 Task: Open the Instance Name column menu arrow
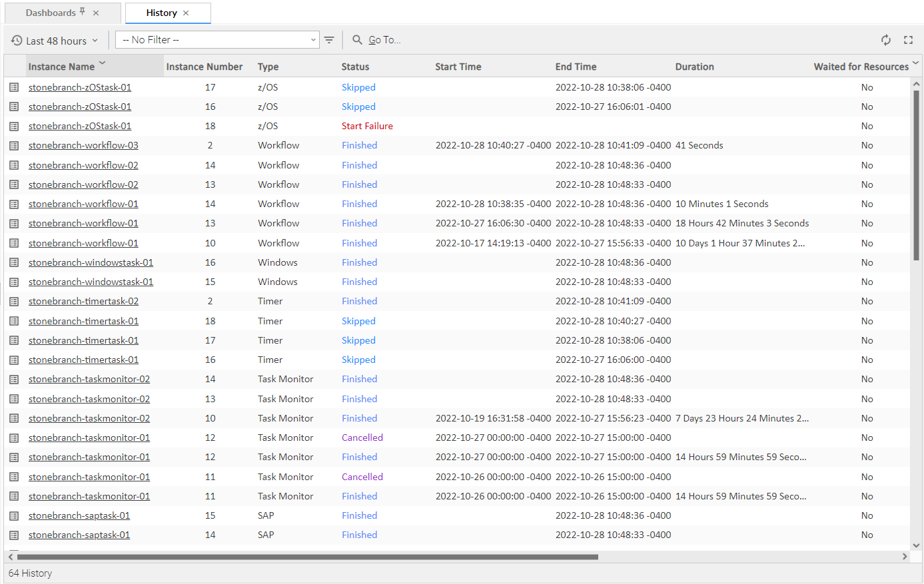103,64
